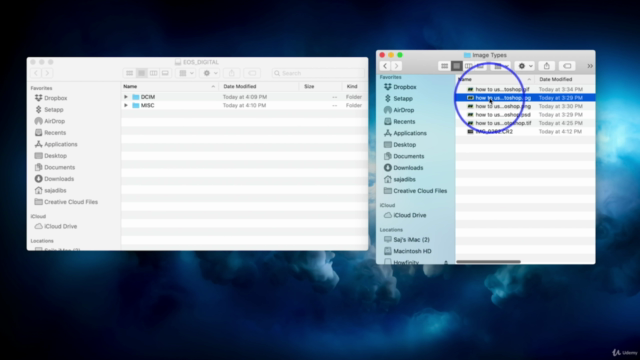The image size is (640, 360).
Task: Go back in the Image Types window
Action: [x=385, y=66]
